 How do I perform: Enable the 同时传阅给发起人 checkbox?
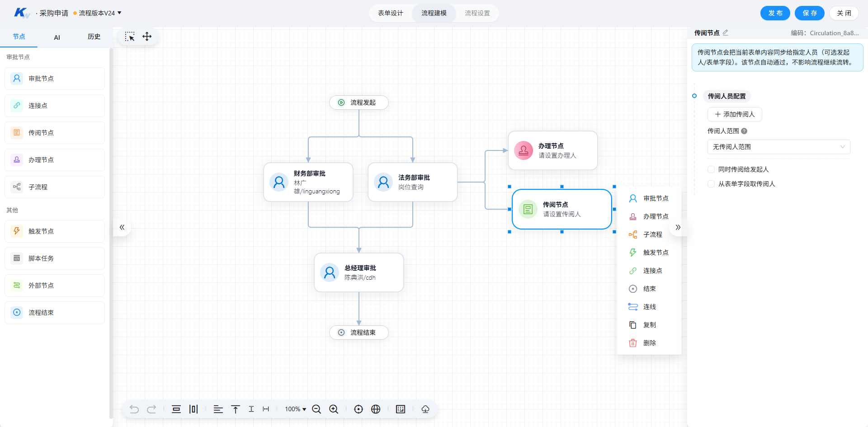pyautogui.click(x=711, y=169)
